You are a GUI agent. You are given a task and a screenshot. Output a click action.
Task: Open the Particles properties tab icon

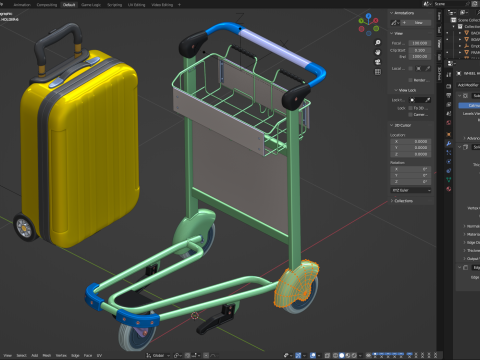(449, 153)
